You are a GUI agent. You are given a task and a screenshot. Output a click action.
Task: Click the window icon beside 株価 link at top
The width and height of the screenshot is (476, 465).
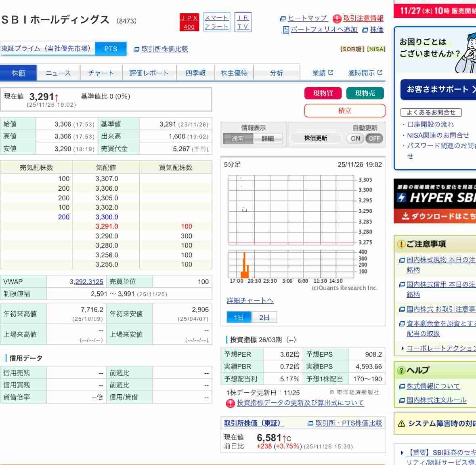[365, 30]
